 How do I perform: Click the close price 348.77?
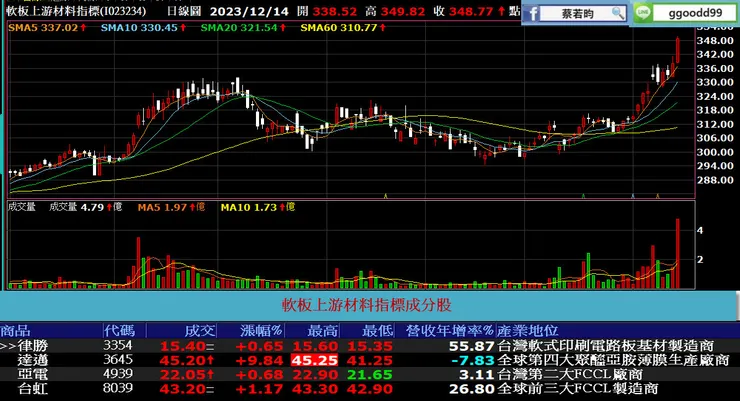[471, 11]
